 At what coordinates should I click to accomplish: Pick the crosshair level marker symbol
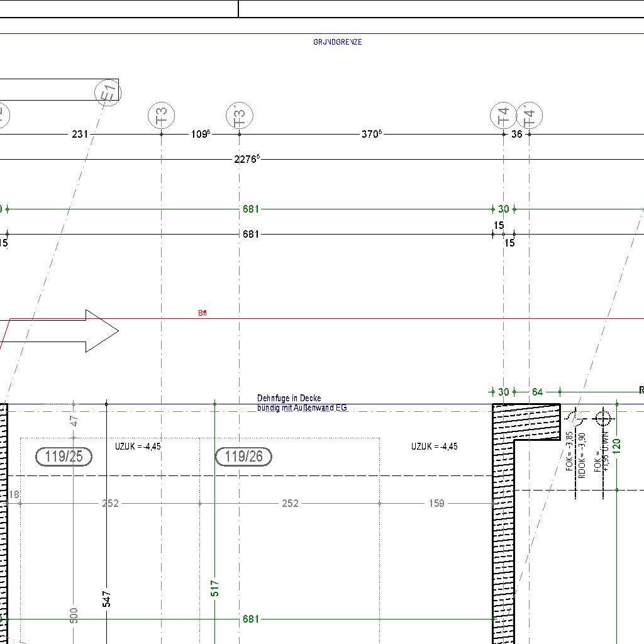click(x=603, y=418)
